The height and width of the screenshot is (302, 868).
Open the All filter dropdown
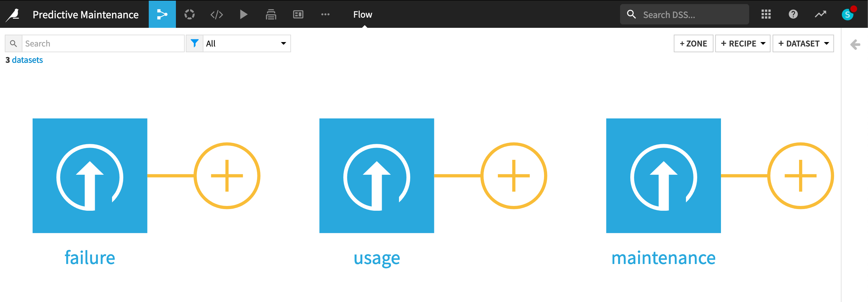tap(247, 43)
